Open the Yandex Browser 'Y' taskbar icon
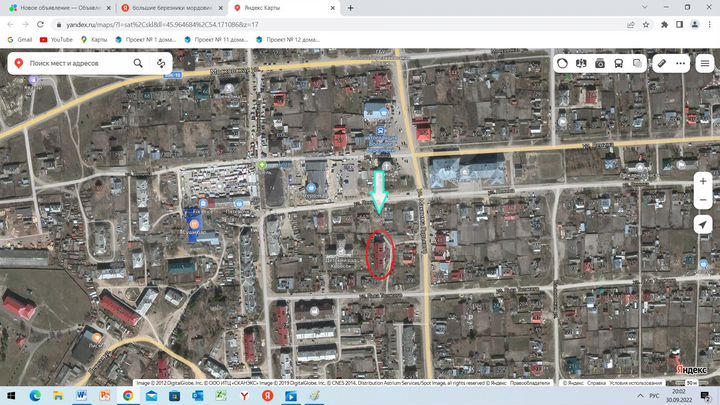Image resolution: width=720 pixels, height=405 pixels. [244, 396]
